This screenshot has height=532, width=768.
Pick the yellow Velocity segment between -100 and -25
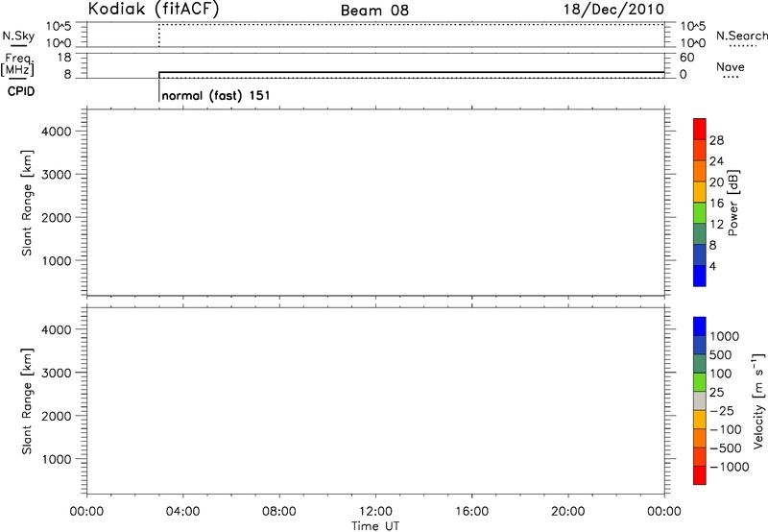(x=700, y=420)
